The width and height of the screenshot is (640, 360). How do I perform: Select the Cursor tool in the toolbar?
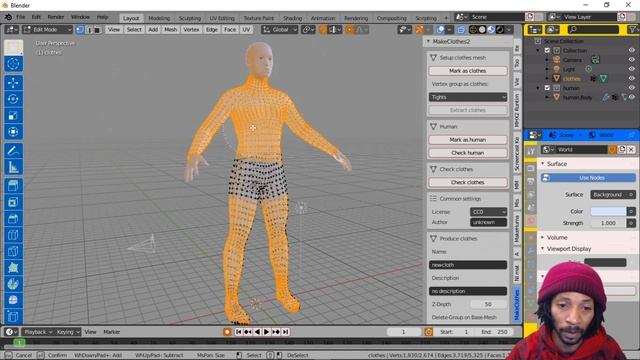click(x=13, y=64)
